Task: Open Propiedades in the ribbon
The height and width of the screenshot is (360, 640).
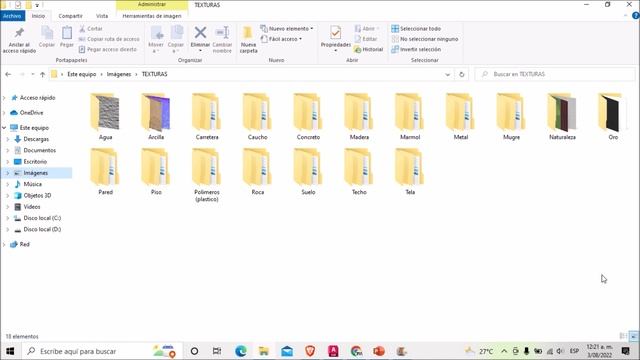Action: tap(336, 40)
